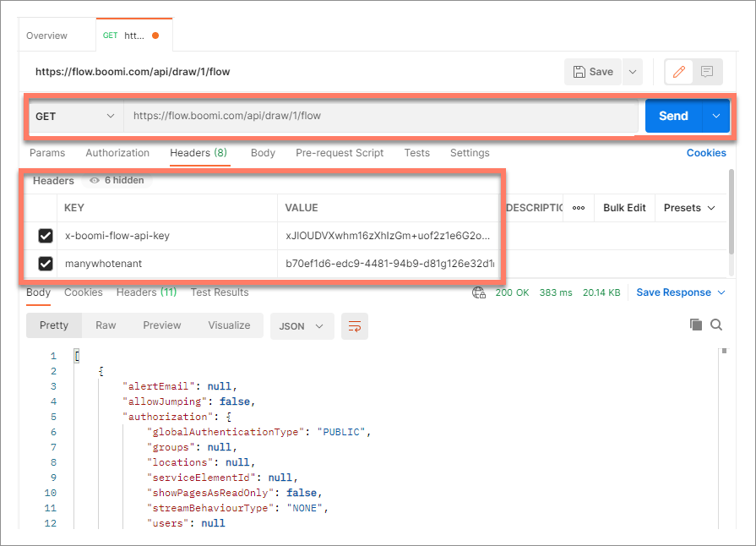Open the response Headers (11) tab
The height and width of the screenshot is (546, 756).
coord(147,292)
